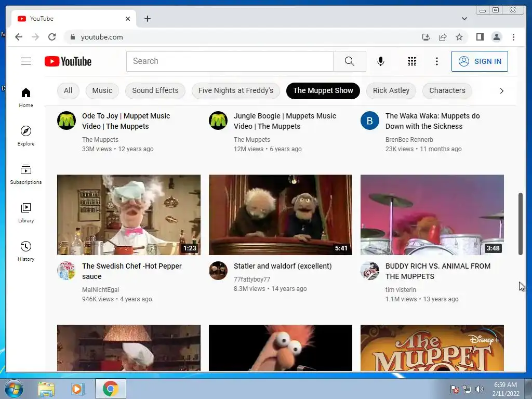The width and height of the screenshot is (532, 399).
Task: Open the Chrome three-dot menu
Action: (x=513, y=37)
